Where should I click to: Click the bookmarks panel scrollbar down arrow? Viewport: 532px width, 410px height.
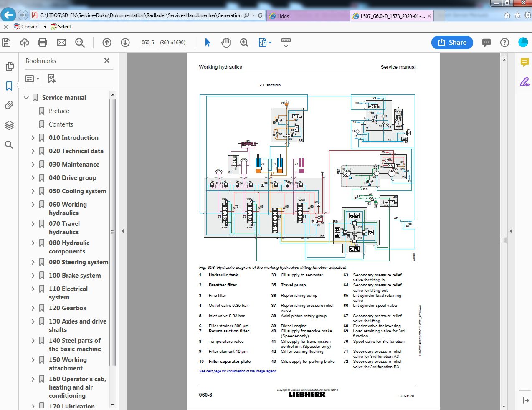pos(112,405)
